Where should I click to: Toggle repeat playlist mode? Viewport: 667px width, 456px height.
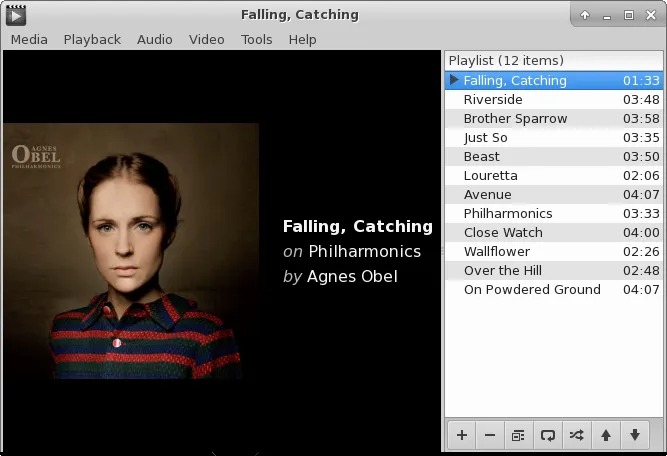(x=547, y=435)
